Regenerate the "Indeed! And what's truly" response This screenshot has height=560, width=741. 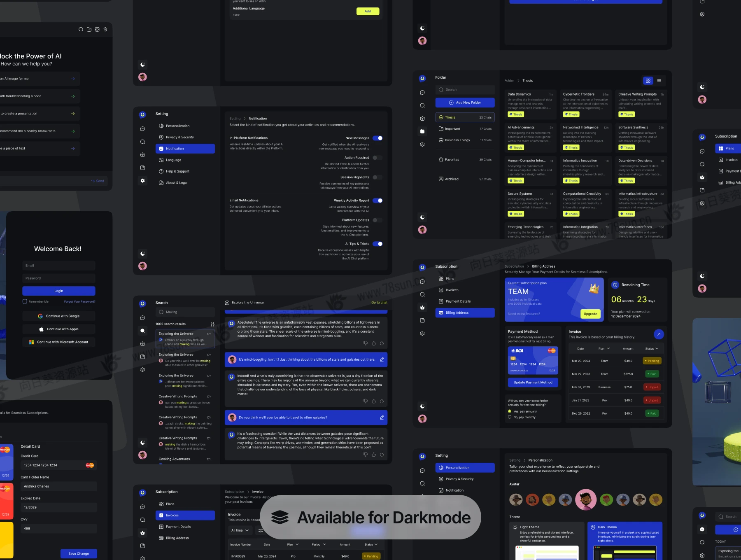click(382, 401)
